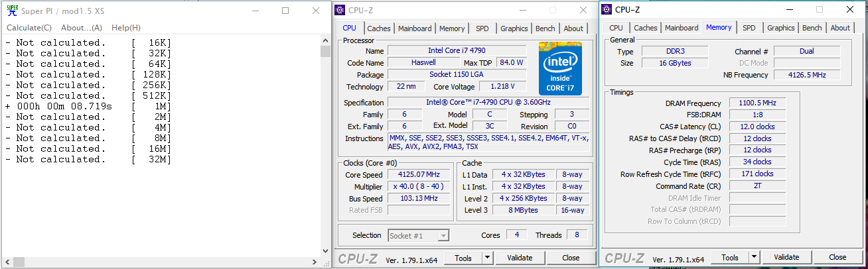
Task: Click the Not calculated 16K line
Action: [88, 42]
